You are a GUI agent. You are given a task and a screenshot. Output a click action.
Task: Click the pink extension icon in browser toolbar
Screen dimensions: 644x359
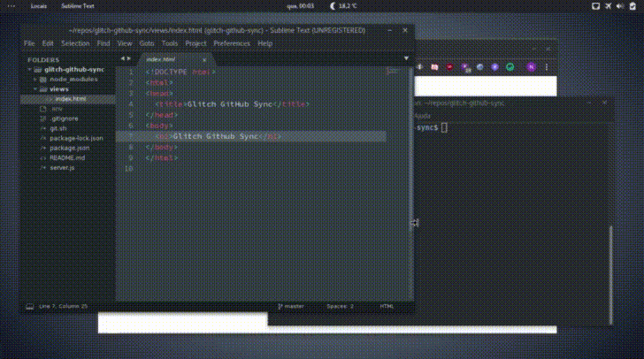point(434,67)
